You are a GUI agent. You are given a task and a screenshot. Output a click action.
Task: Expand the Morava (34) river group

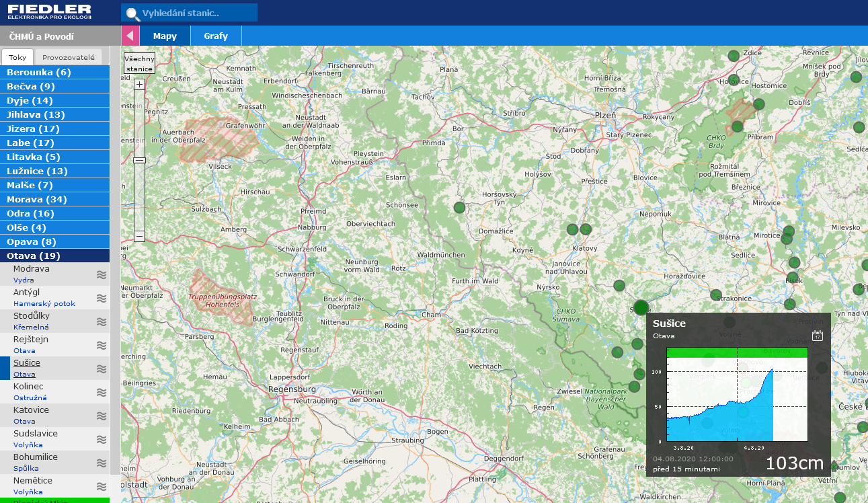pos(37,200)
